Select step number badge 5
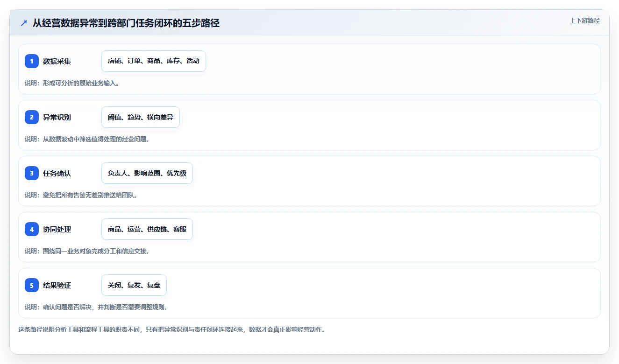Screen dimensions: 619x364 (x=32, y=285)
